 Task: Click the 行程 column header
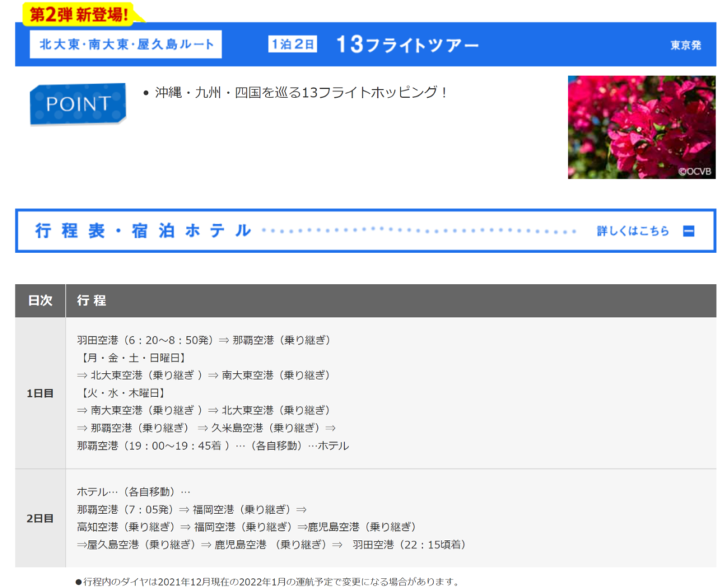[92, 300]
